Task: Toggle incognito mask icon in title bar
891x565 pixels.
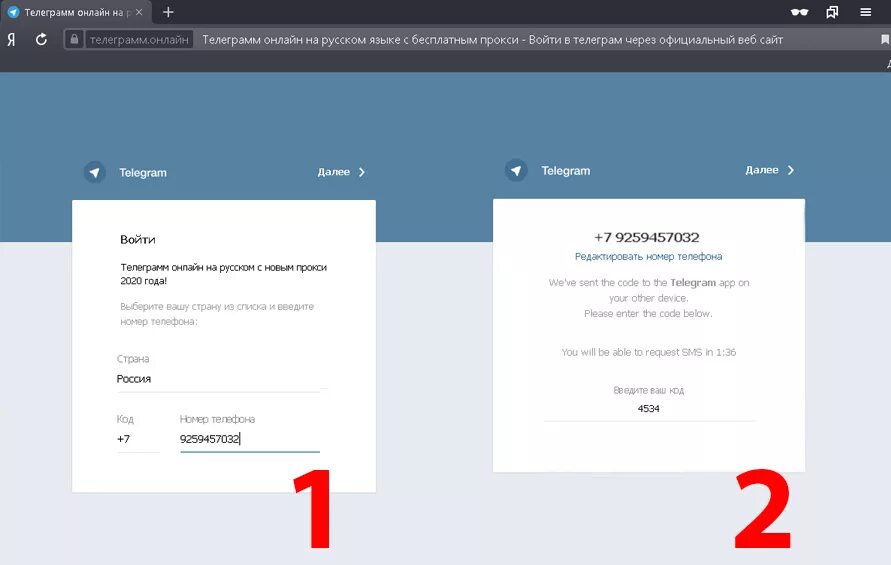Action: [799, 12]
